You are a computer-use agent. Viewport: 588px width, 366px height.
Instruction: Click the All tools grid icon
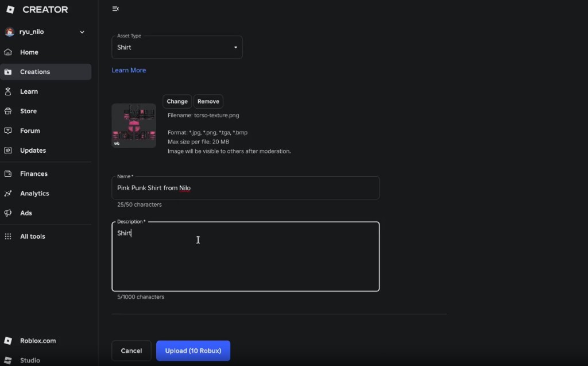[8, 236]
